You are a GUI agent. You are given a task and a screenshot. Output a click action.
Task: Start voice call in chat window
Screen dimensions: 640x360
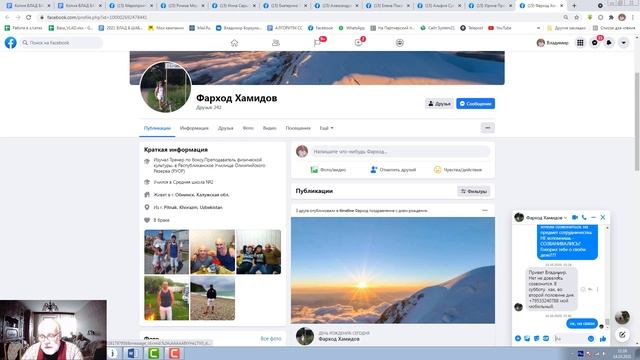pos(584,218)
